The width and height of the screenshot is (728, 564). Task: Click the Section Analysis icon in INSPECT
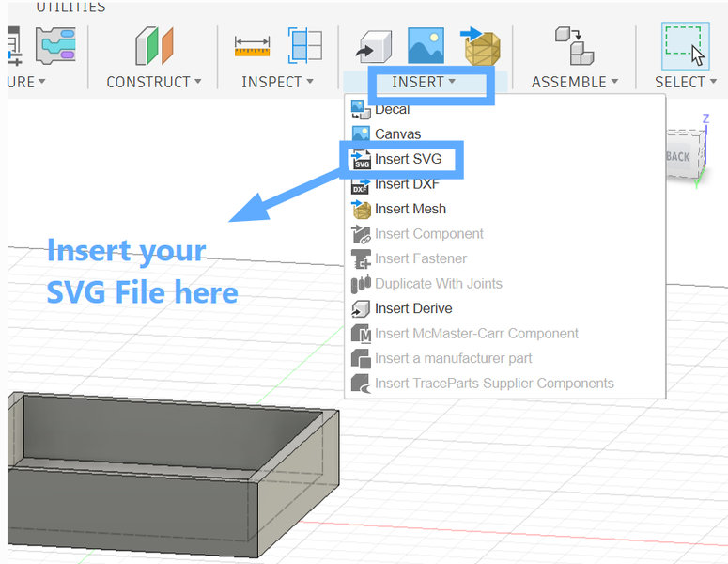click(305, 45)
